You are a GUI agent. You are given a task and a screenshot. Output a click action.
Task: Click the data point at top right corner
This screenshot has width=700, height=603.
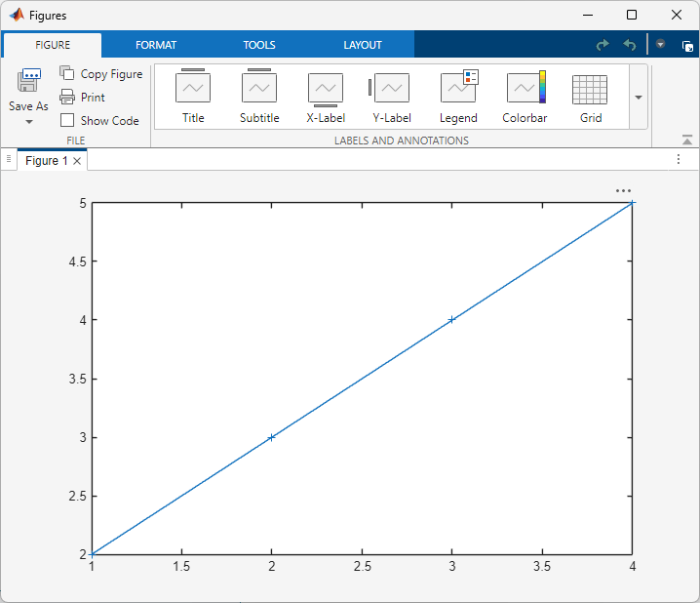point(632,203)
